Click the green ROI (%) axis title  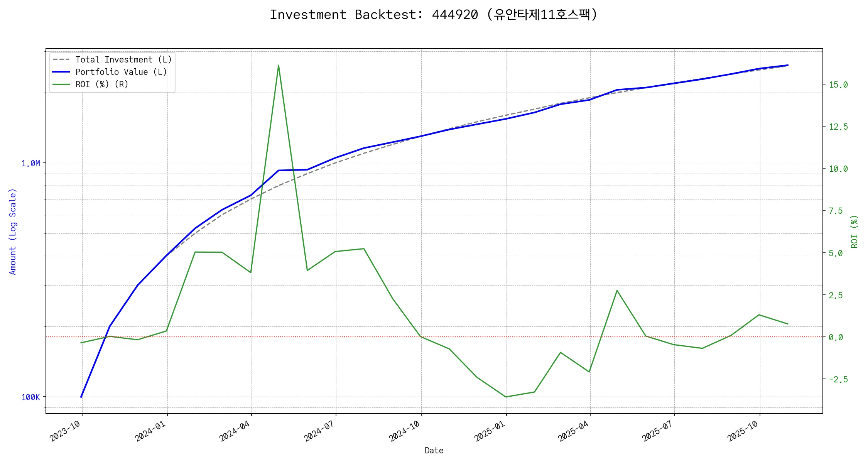[854, 231]
